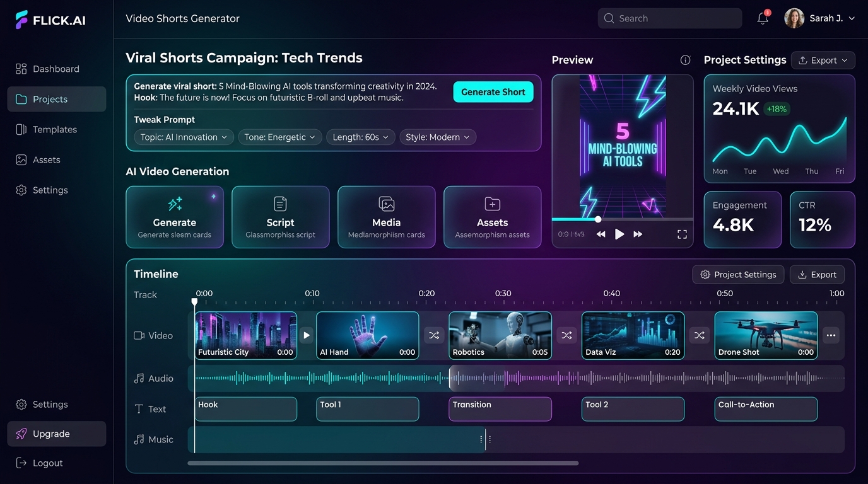The image size is (868, 484).
Task: Open preview in fullscreen
Action: click(682, 234)
